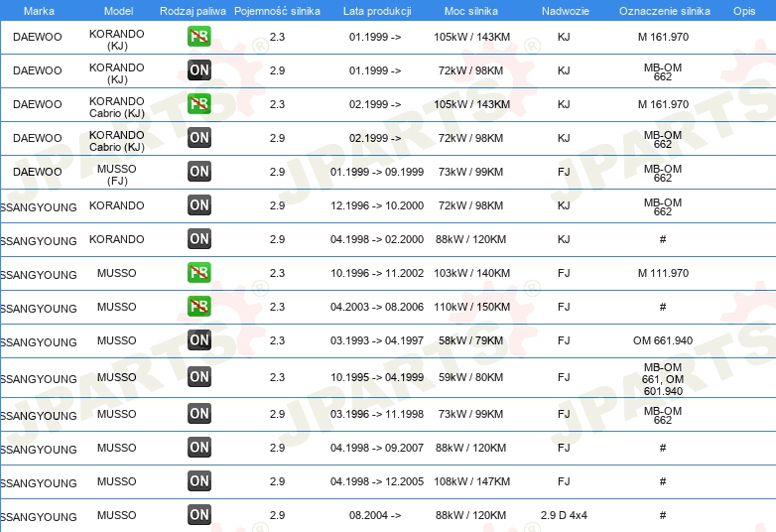Viewport: 776px width, 532px height.
Task: Click production date 08.2004 -> cell
Action: click(375, 515)
